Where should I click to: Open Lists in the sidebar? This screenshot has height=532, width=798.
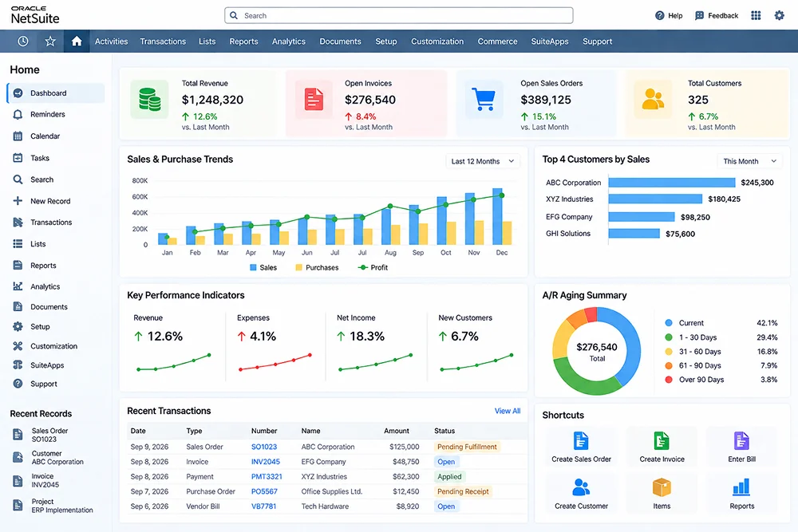click(38, 244)
